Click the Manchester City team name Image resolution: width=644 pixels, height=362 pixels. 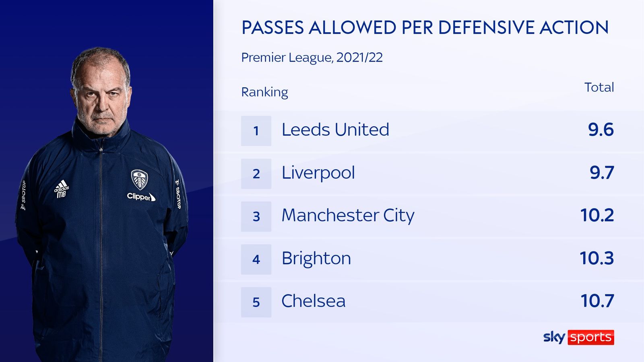[348, 216]
